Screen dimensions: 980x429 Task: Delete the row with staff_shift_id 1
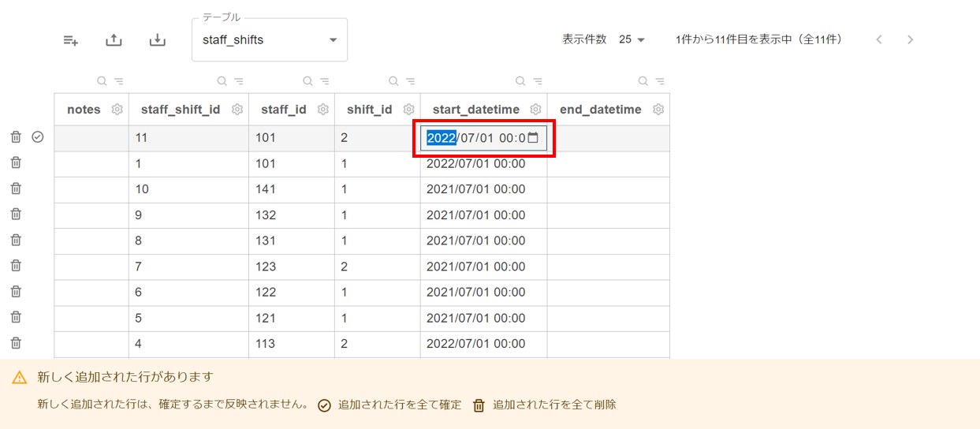[x=16, y=162]
